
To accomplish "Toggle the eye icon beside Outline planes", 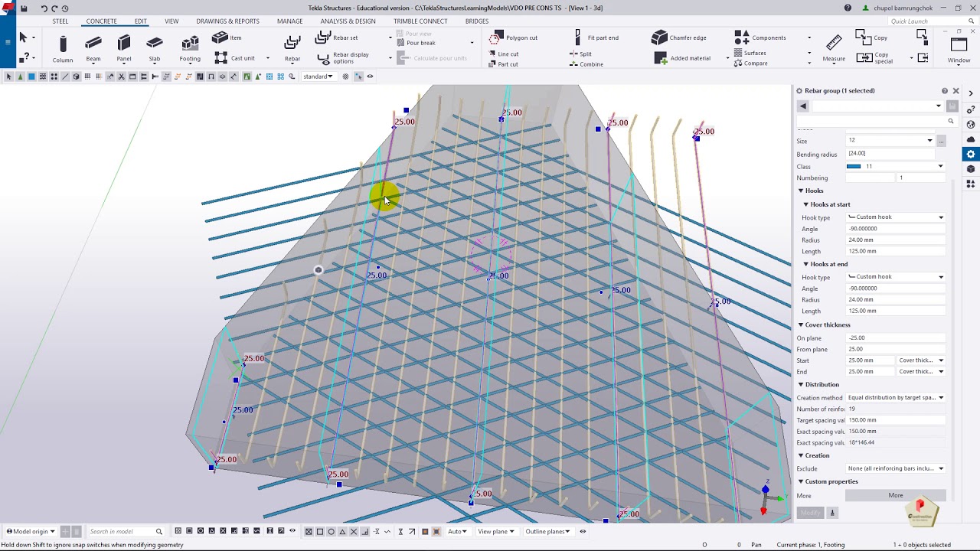I will [583, 531].
